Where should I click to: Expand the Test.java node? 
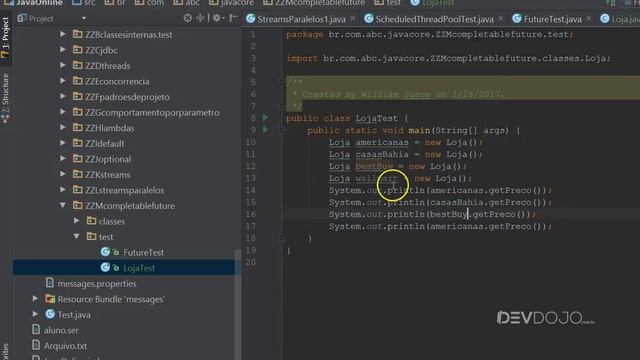[36, 314]
